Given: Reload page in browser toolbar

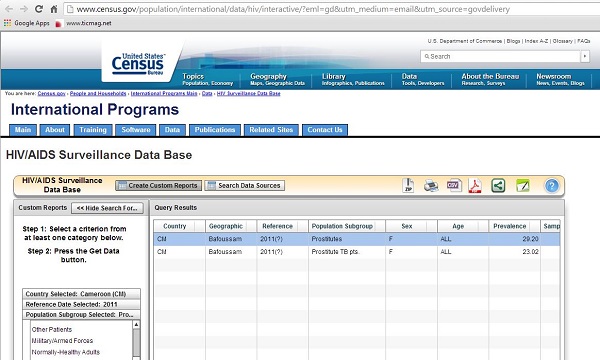Looking at the screenshot, I should coord(39,9).
